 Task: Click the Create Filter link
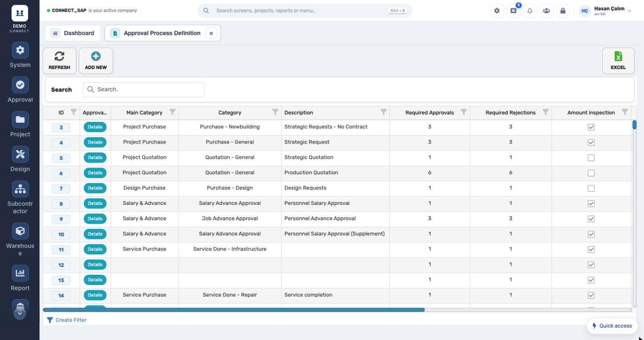(66, 320)
